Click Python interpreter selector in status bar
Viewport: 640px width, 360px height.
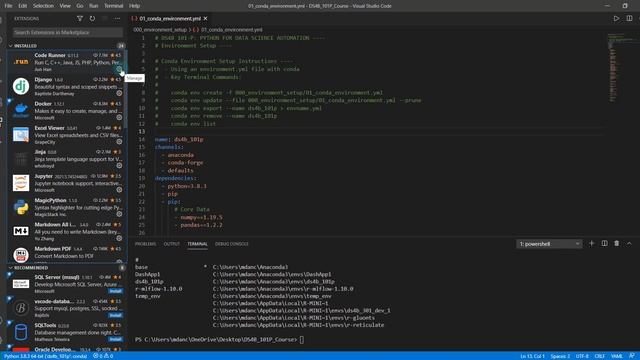45,356
